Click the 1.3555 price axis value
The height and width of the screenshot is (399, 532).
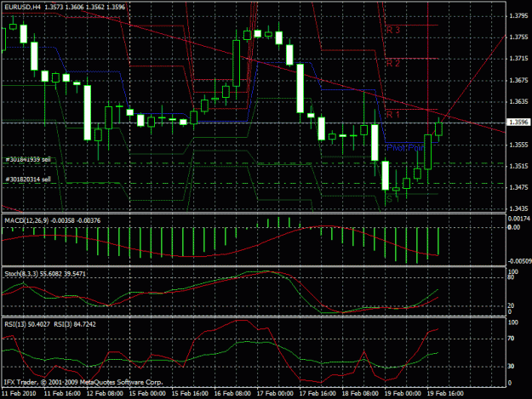click(x=518, y=145)
